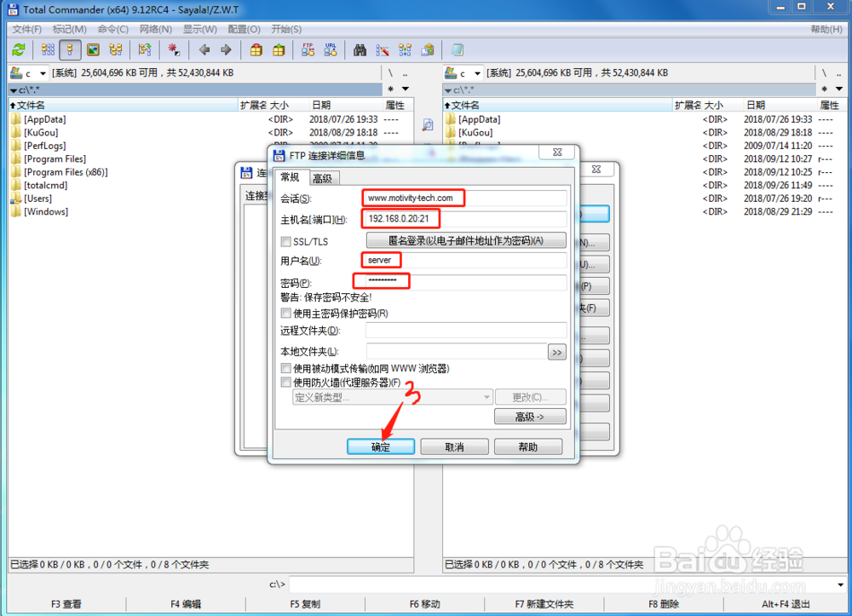
Task: Click right panel path bar c:\*.*
Action: [x=630, y=89]
